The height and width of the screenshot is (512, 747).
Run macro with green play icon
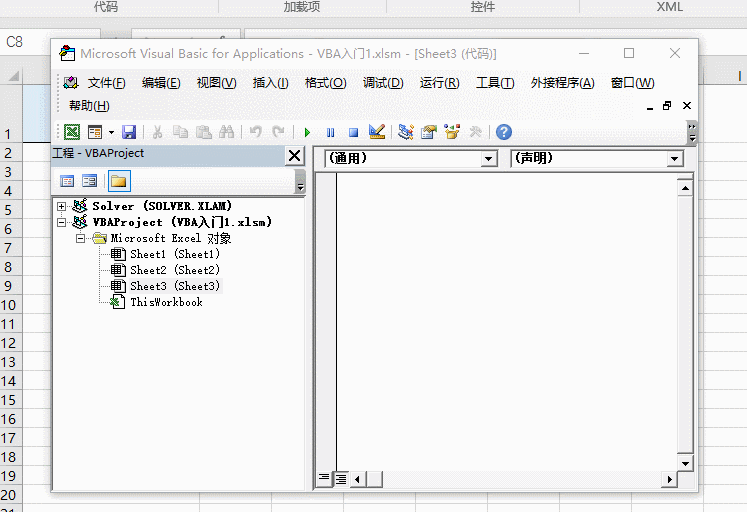tap(307, 132)
